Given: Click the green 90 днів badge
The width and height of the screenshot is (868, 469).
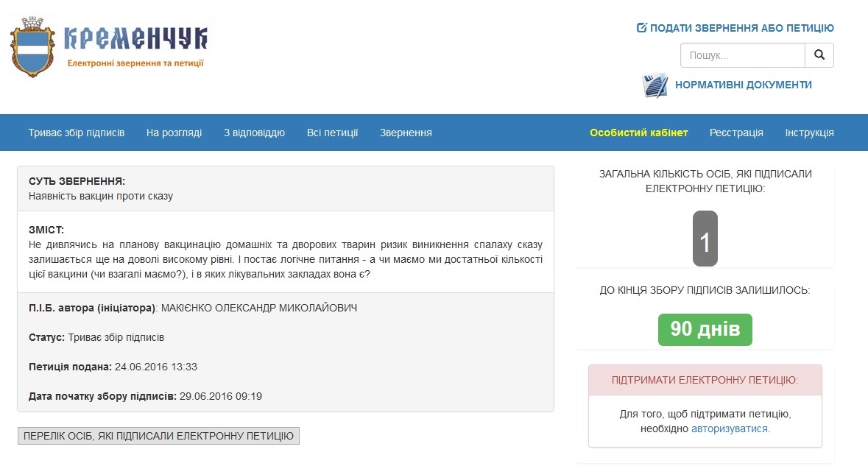Looking at the screenshot, I should [x=705, y=329].
